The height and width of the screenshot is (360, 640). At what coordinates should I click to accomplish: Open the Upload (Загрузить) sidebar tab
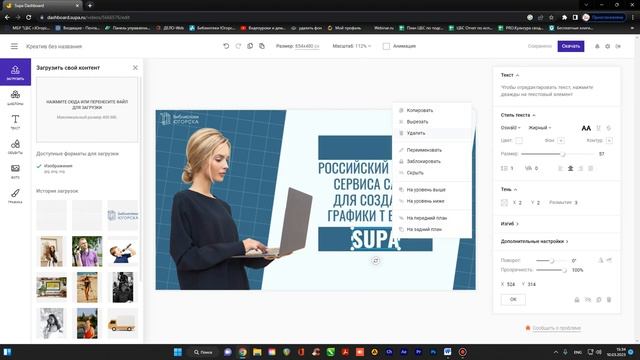[x=15, y=72]
